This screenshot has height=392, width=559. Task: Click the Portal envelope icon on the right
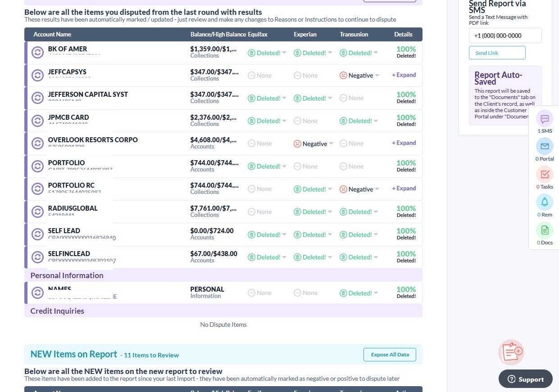coord(545,146)
